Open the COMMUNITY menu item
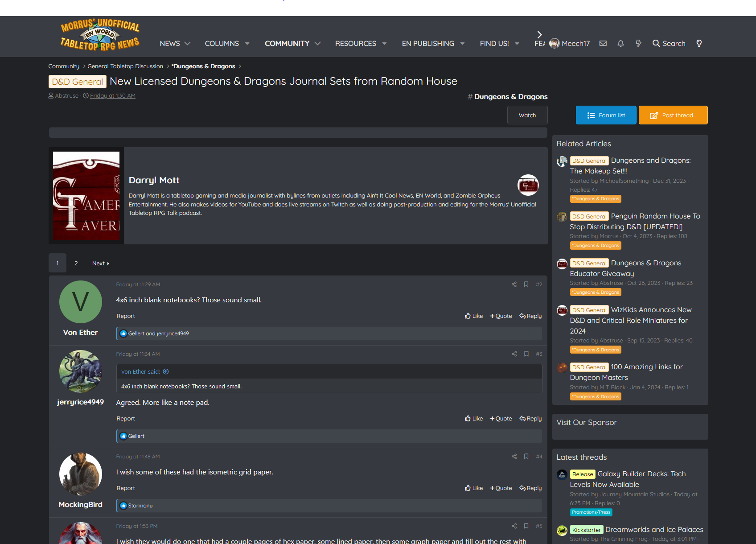756x544 pixels. coord(287,44)
